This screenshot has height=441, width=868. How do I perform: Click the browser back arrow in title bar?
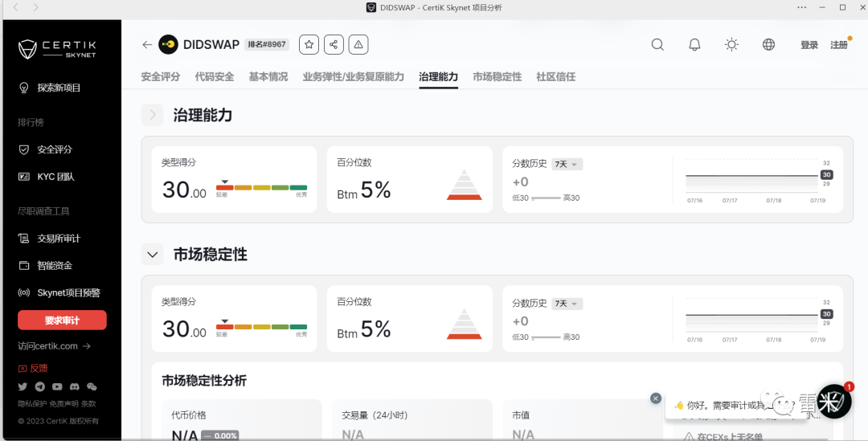point(16,7)
